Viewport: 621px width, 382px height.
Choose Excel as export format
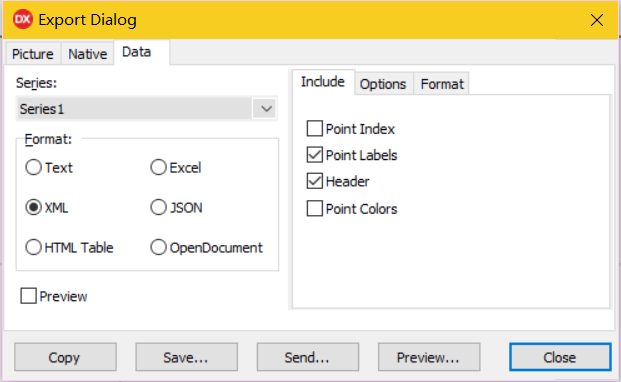pyautogui.click(x=158, y=167)
